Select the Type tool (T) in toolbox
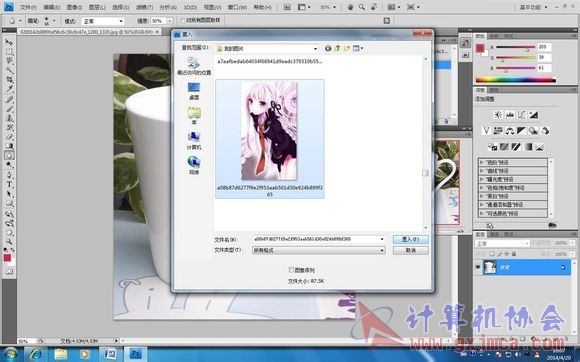 (9, 184)
